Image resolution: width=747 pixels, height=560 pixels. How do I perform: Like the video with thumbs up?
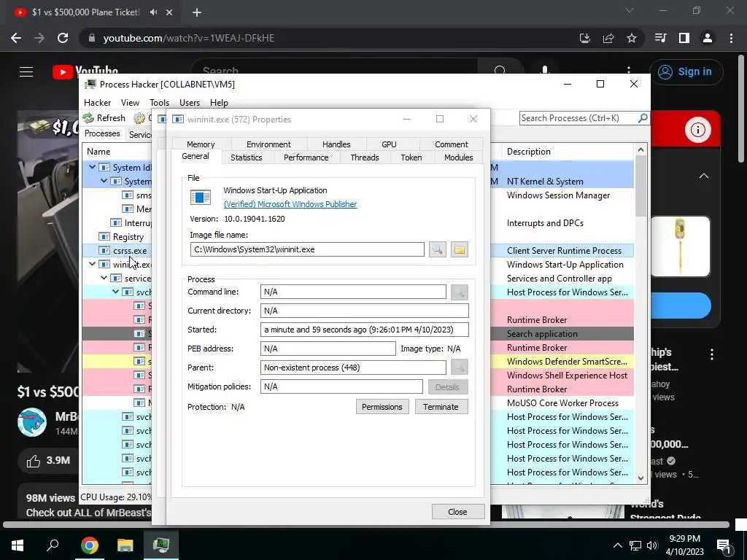point(34,461)
